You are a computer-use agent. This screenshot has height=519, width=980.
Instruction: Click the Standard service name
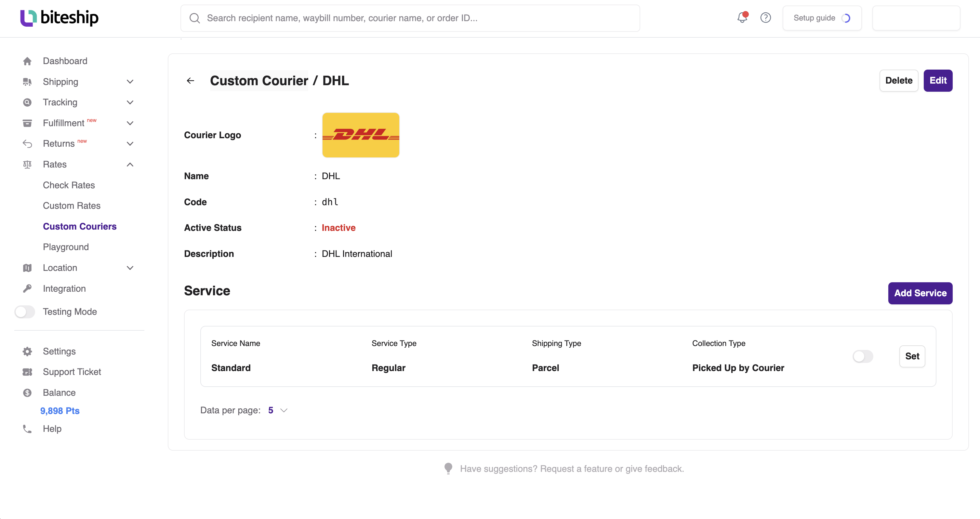[x=231, y=368]
